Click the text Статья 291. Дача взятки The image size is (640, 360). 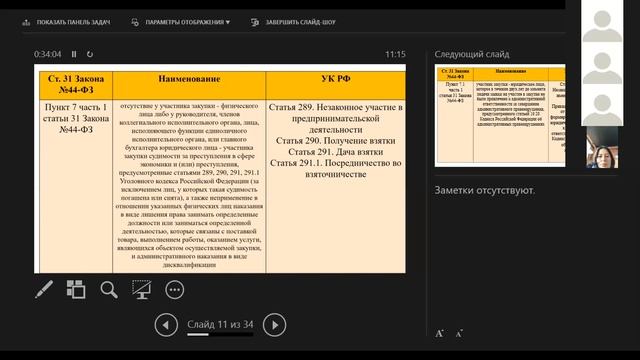point(336,152)
